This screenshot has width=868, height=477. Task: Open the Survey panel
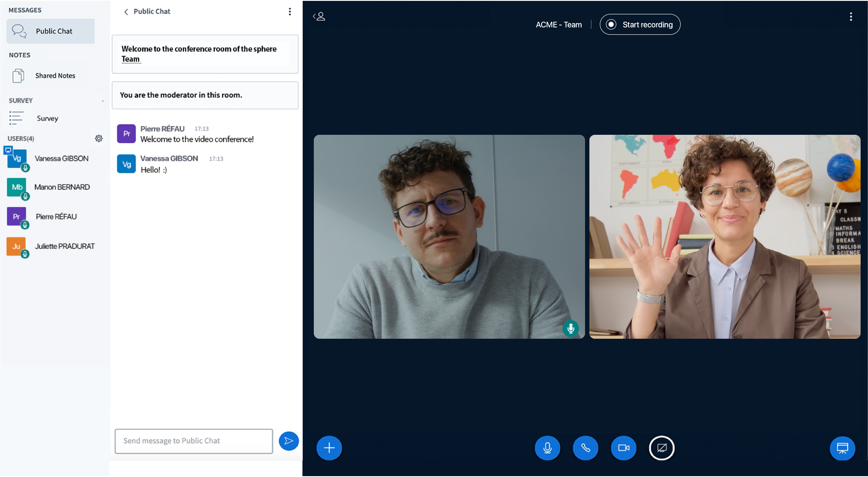pyautogui.click(x=47, y=118)
